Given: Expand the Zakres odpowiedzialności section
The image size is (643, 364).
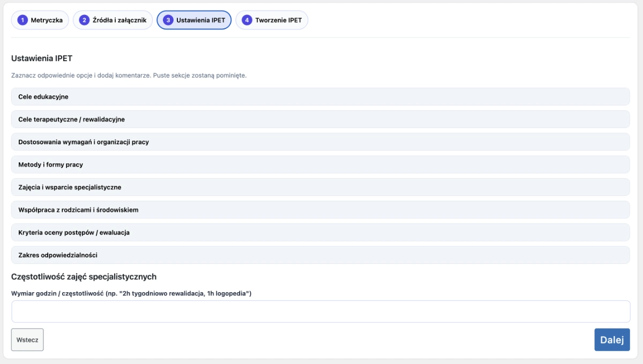Looking at the screenshot, I should tap(320, 255).
